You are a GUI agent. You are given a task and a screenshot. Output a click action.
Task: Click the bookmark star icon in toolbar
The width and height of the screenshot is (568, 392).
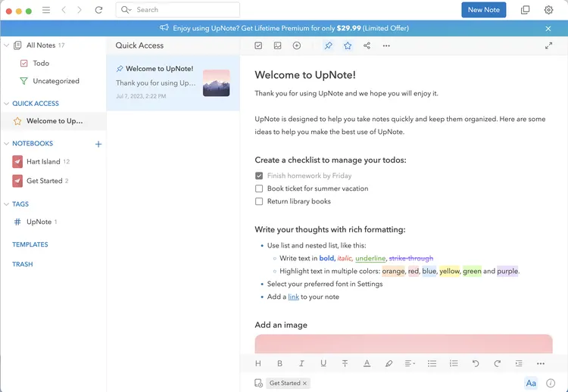pyautogui.click(x=348, y=45)
